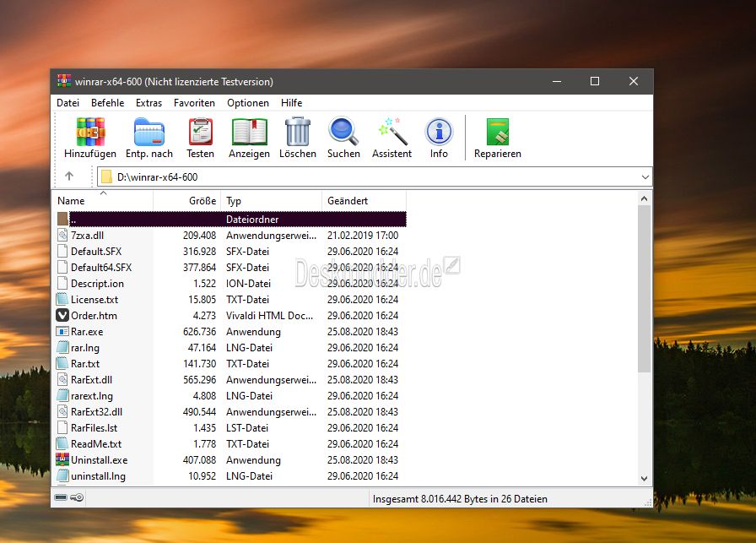Screen dimensions: 756x543
Task: Click LST-Datei type cell
Action: coord(247,427)
